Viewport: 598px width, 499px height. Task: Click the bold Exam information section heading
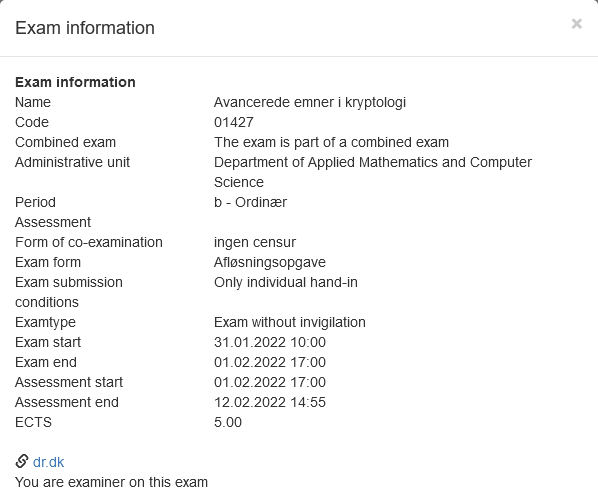[75, 82]
